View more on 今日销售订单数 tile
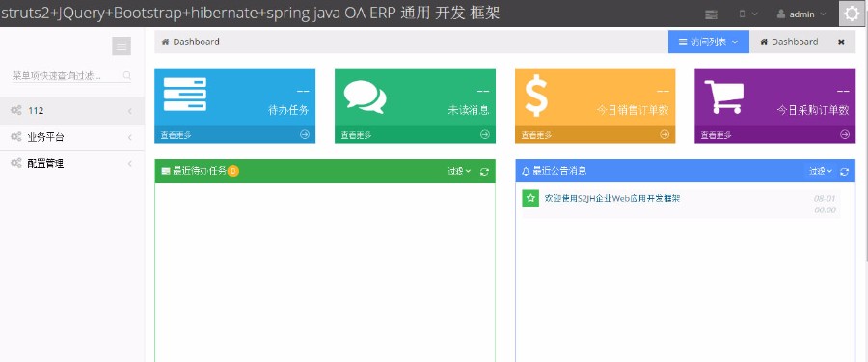The image size is (868, 362). 595,135
